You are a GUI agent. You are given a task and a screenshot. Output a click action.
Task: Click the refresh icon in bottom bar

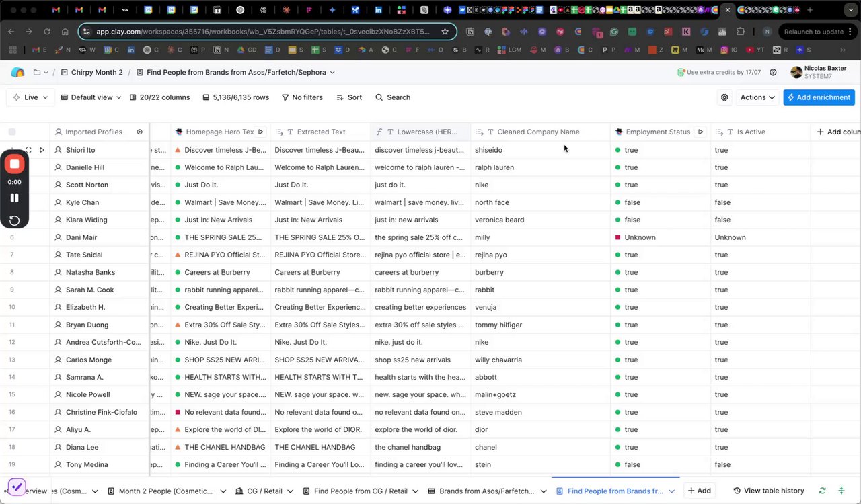(822, 491)
